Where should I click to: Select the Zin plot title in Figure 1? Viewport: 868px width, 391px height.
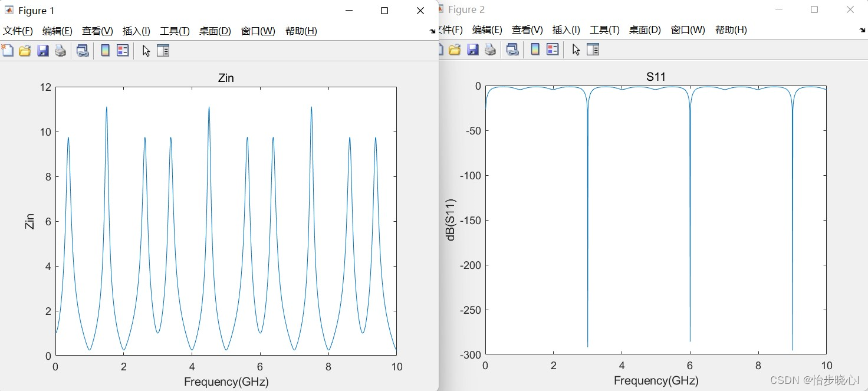pyautogui.click(x=226, y=78)
